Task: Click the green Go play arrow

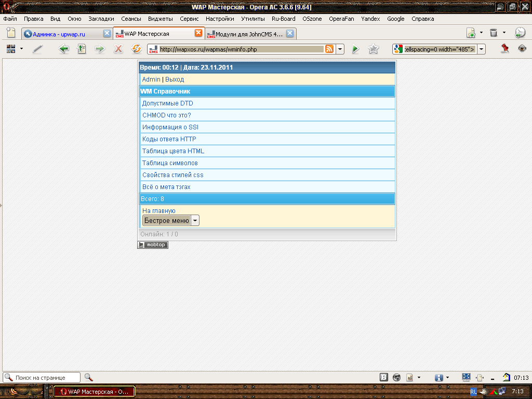Action: [x=355, y=49]
